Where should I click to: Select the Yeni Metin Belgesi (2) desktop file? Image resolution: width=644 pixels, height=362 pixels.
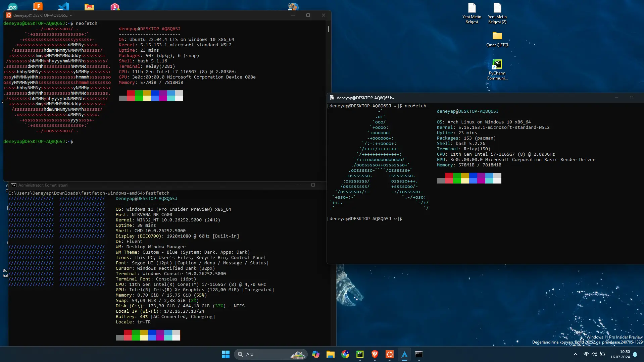pos(497,14)
